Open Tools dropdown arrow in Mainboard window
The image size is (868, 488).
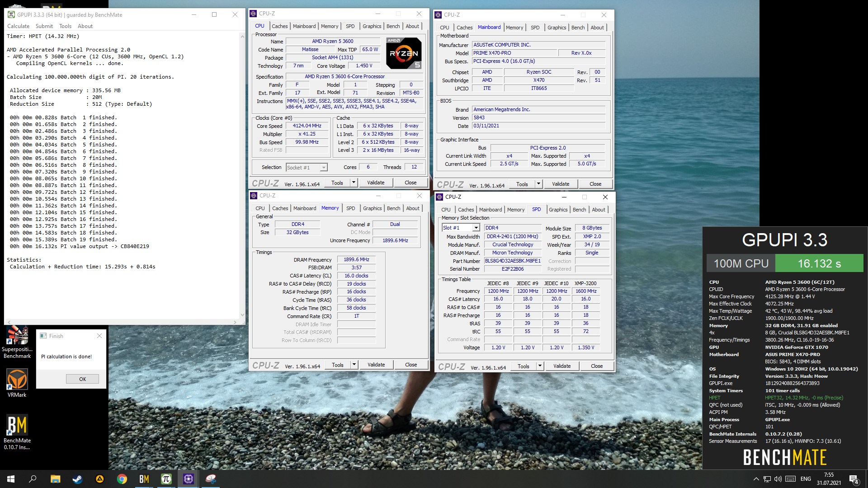(x=538, y=184)
